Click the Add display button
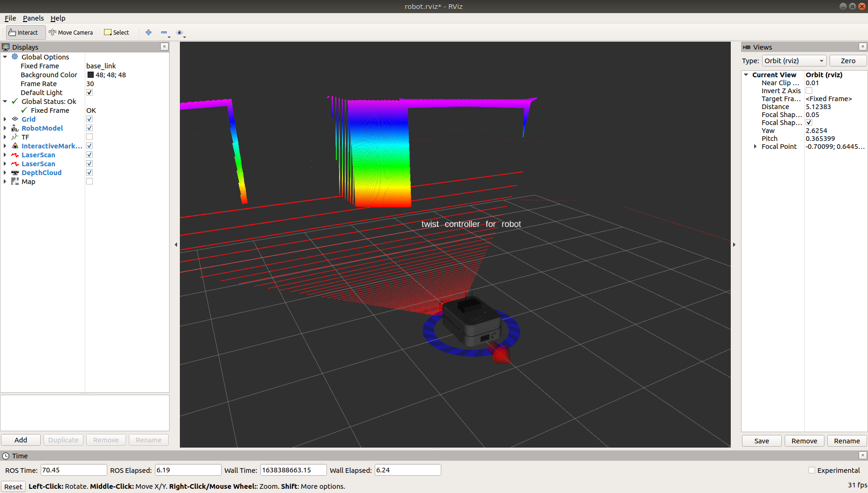Image resolution: width=868 pixels, height=493 pixels. [x=21, y=440]
